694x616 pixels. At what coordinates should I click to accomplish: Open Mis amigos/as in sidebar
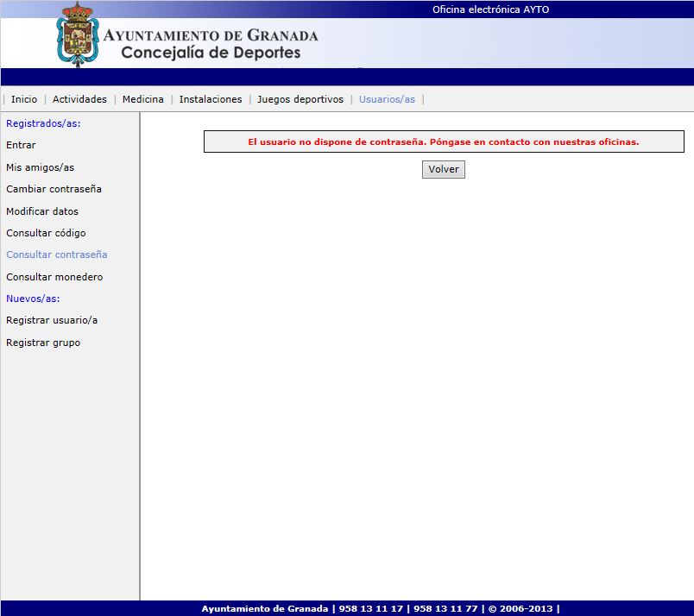[x=41, y=167]
